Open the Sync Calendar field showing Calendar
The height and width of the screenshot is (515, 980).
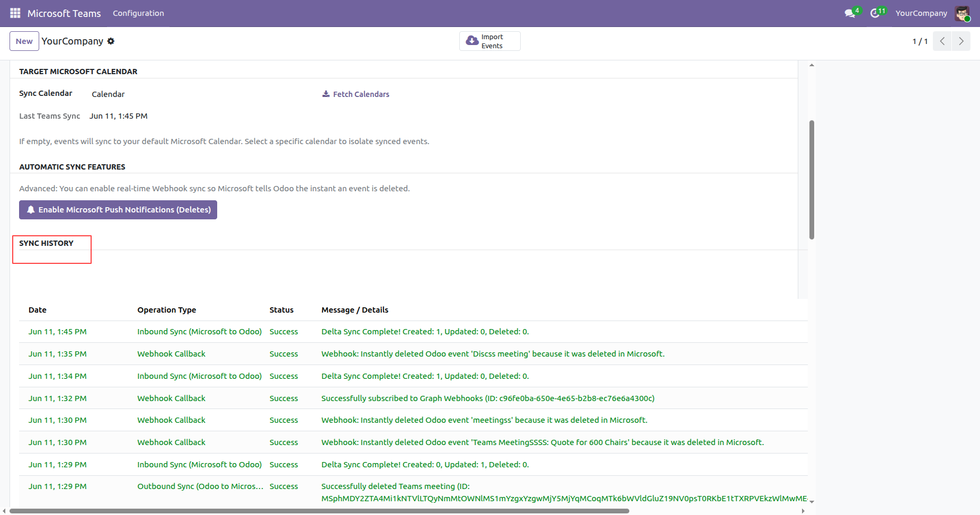(x=108, y=94)
